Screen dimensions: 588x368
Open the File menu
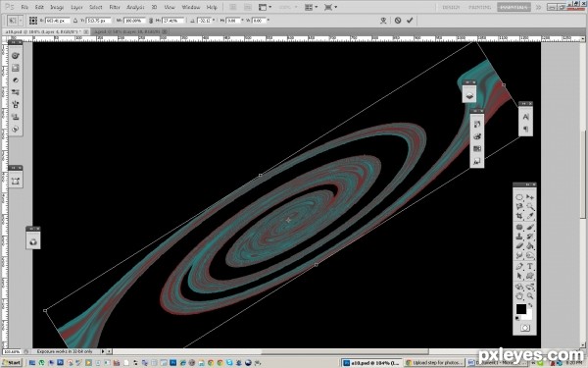point(24,7)
